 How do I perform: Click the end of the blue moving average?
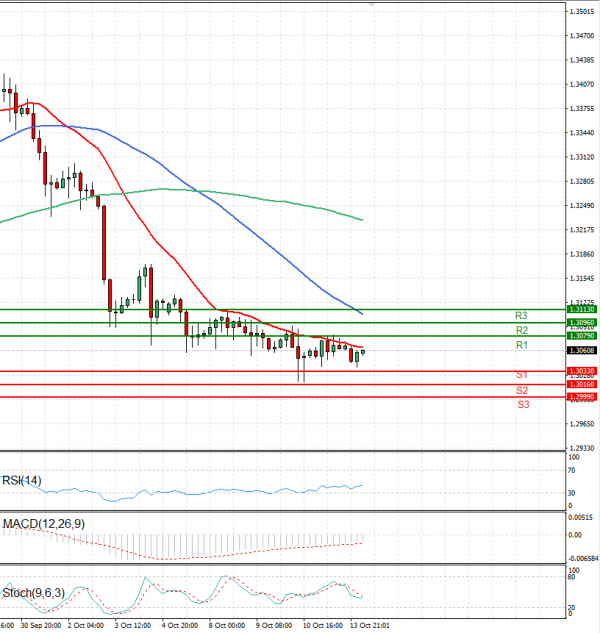click(361, 313)
